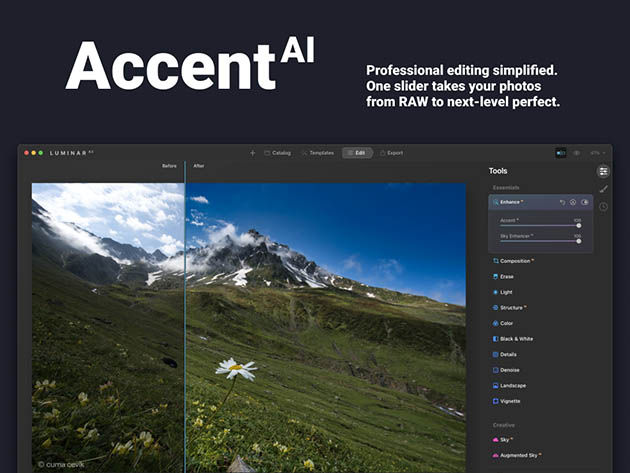Toggle the Enhance tool on/off switch

point(585,202)
